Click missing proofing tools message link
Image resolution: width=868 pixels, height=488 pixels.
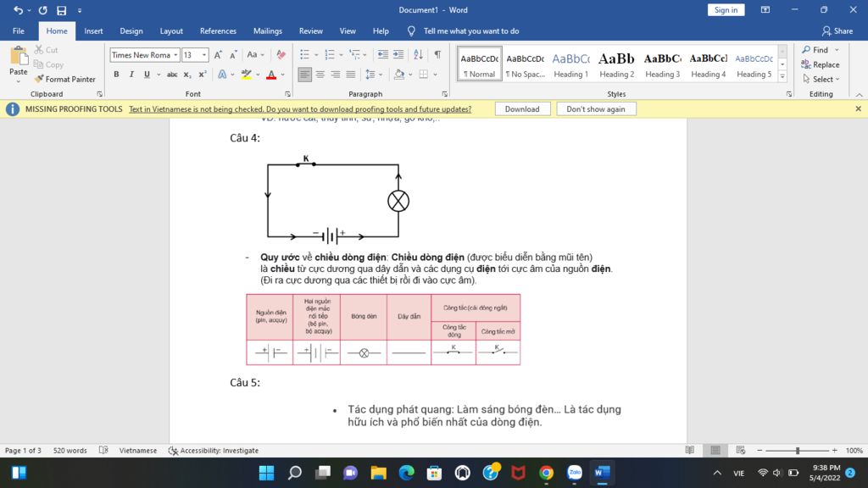click(x=300, y=109)
